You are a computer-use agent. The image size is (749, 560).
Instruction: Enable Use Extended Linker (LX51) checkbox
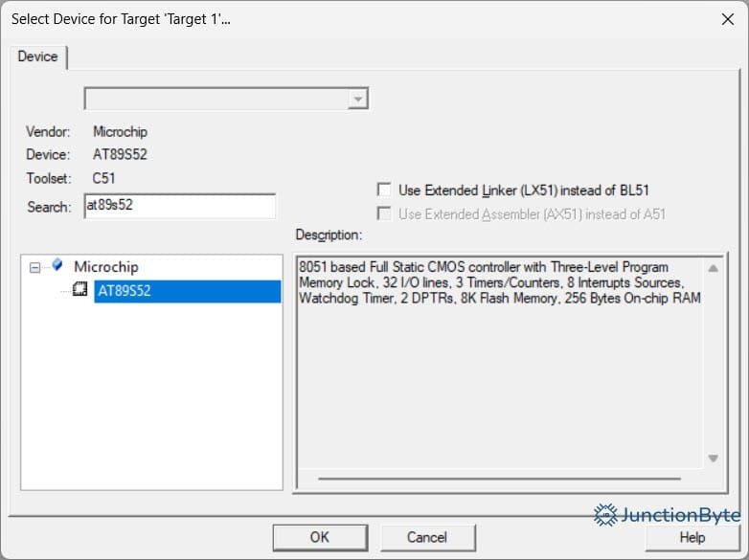(x=385, y=190)
